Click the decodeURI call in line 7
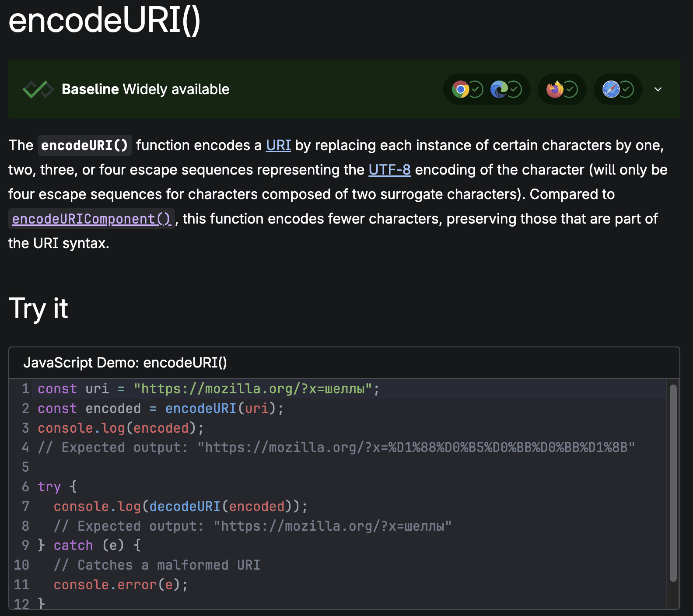Image resolution: width=693 pixels, height=616 pixels. pos(185,507)
